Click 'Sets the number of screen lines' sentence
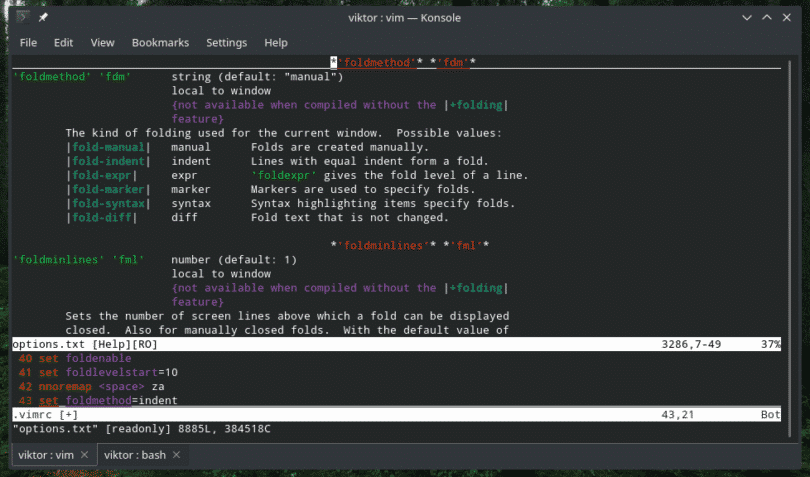810x477 pixels. pyautogui.click(x=287, y=316)
